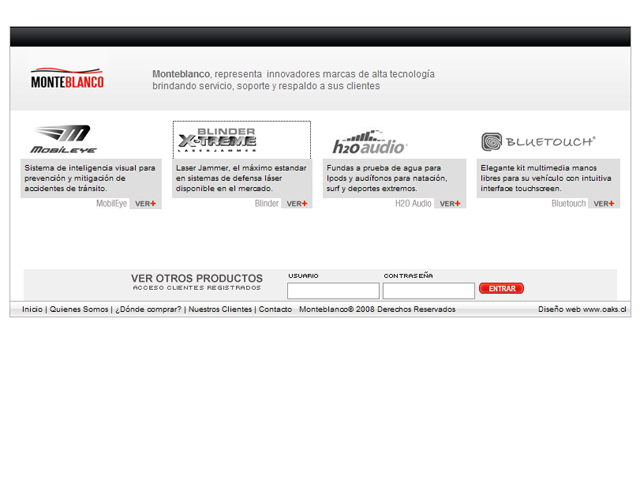Click the Monteblanco logo
640x480 pixels.
pyautogui.click(x=67, y=80)
